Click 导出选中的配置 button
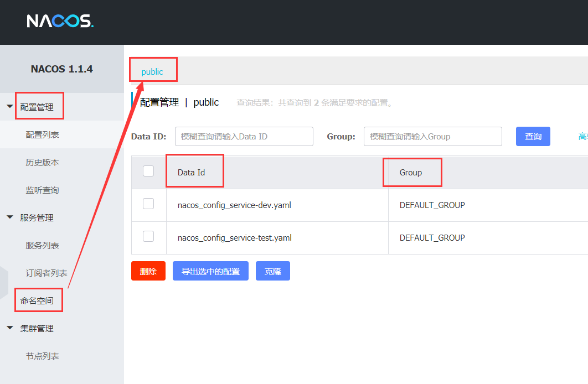The height and width of the screenshot is (384, 588). [210, 271]
